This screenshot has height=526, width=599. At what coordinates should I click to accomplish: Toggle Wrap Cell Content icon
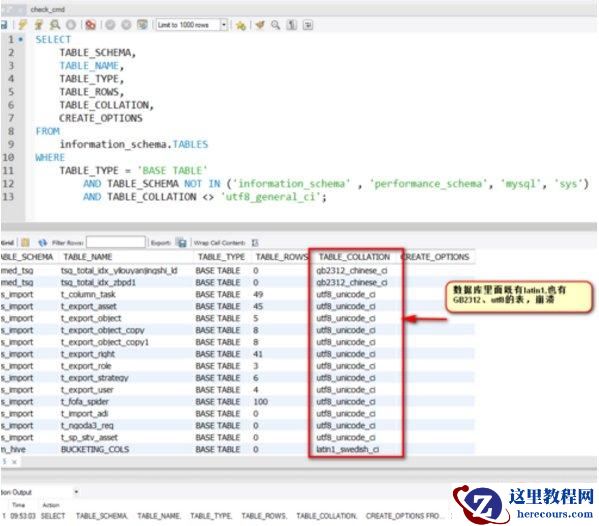[255, 243]
